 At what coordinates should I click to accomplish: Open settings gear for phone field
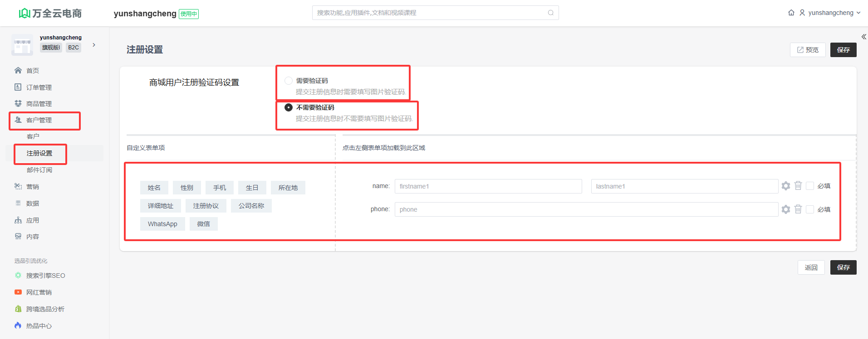coord(786,209)
